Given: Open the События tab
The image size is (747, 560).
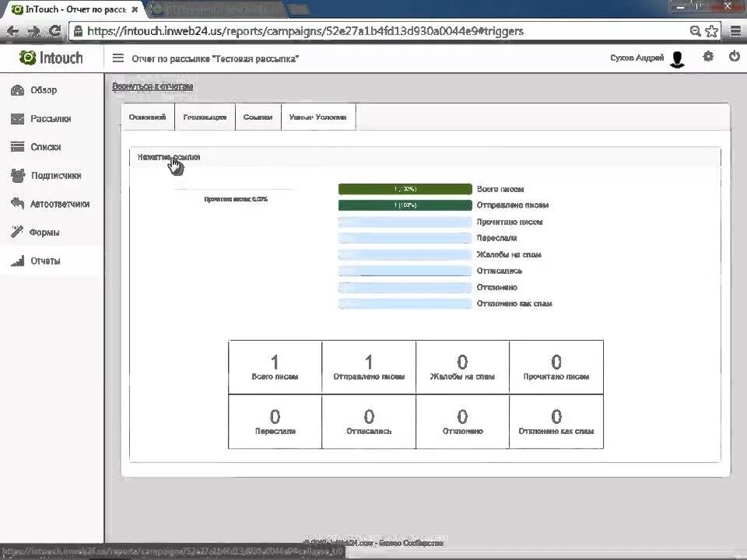Looking at the screenshot, I should pyautogui.click(x=258, y=117).
